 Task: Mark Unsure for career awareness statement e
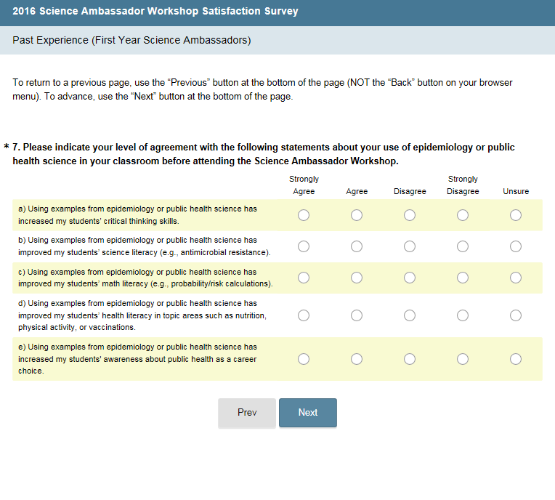point(515,359)
